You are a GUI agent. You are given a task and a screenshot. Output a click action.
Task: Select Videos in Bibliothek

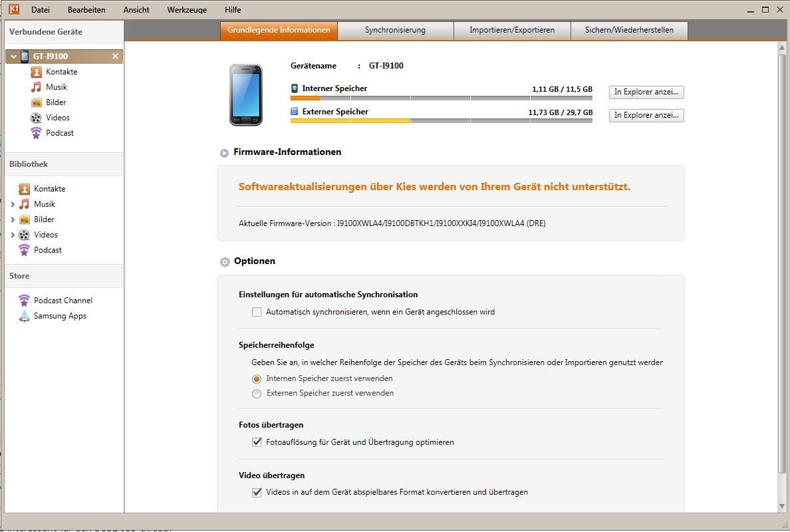coord(46,235)
